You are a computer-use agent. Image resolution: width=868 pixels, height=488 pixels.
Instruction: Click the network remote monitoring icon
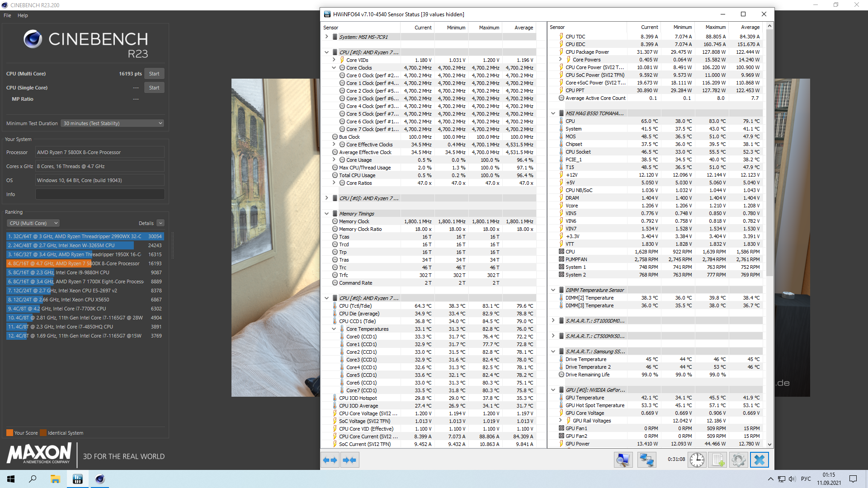646,460
